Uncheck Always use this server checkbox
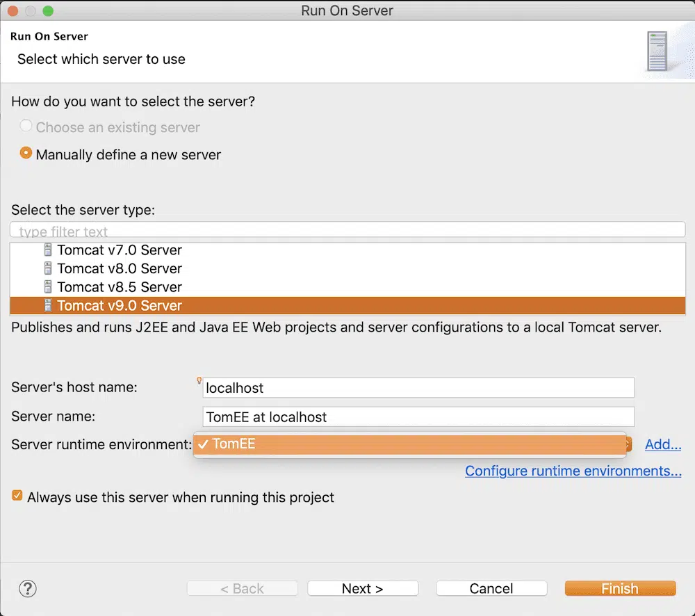 pyautogui.click(x=17, y=497)
